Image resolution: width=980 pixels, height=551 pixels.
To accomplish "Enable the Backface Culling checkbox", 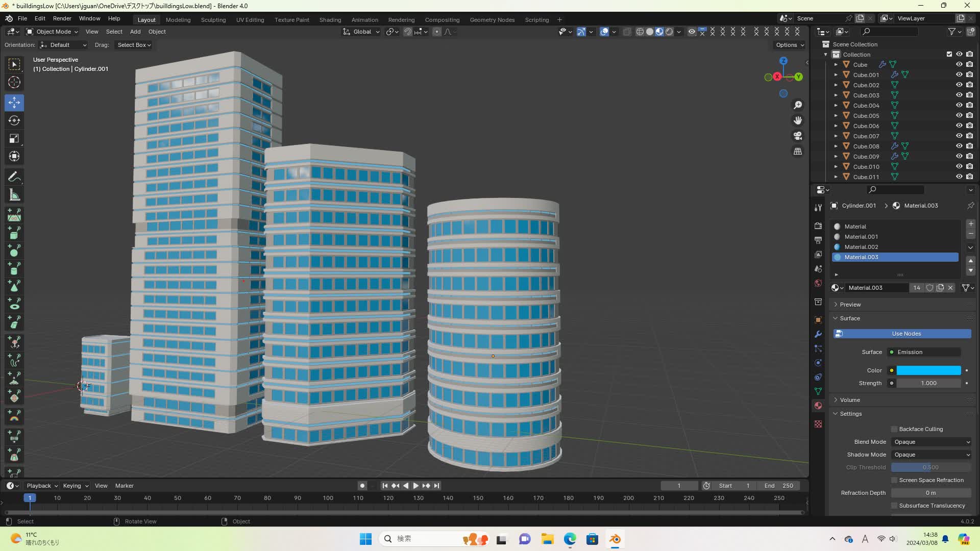I will (x=894, y=429).
